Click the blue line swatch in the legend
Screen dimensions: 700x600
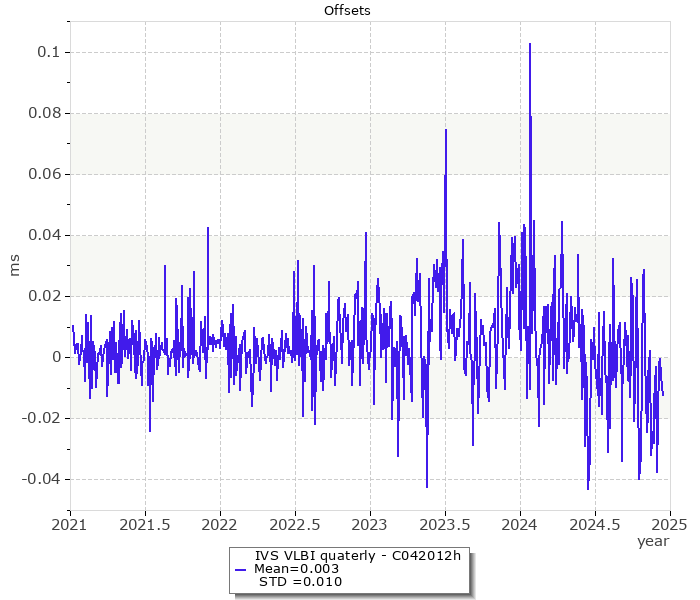coord(241,569)
